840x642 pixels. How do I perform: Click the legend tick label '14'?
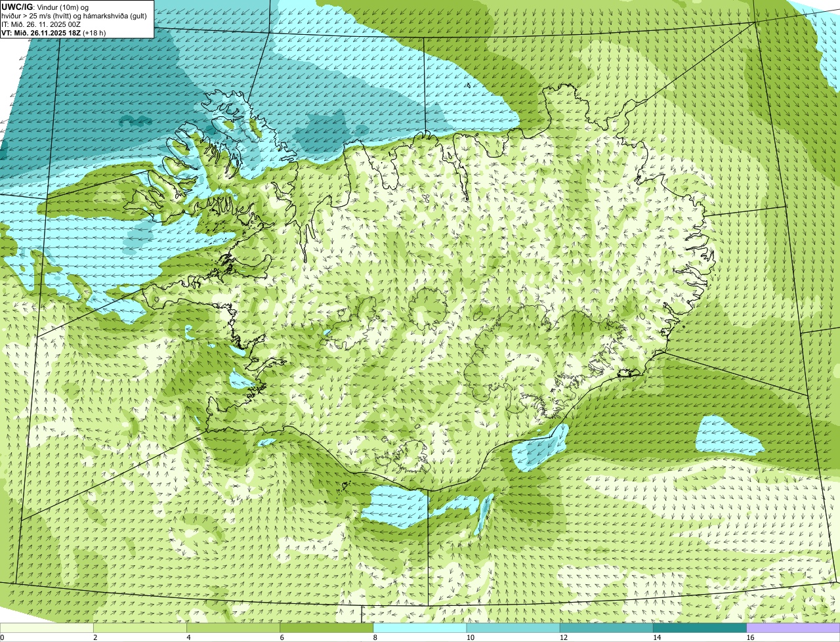pyautogui.click(x=656, y=637)
